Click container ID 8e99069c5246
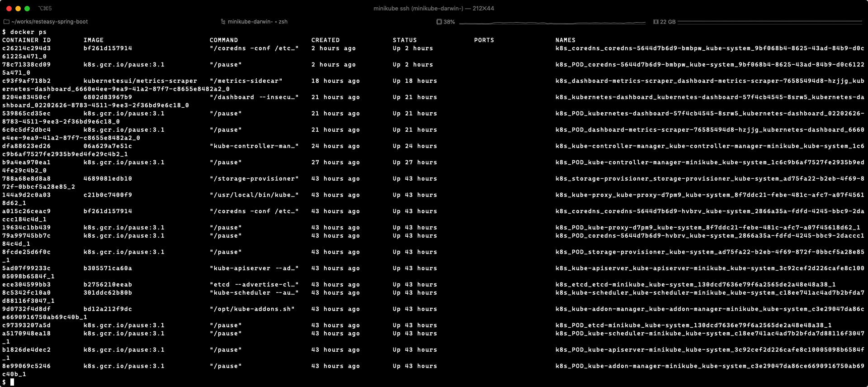This screenshot has width=868, height=387. (27, 366)
